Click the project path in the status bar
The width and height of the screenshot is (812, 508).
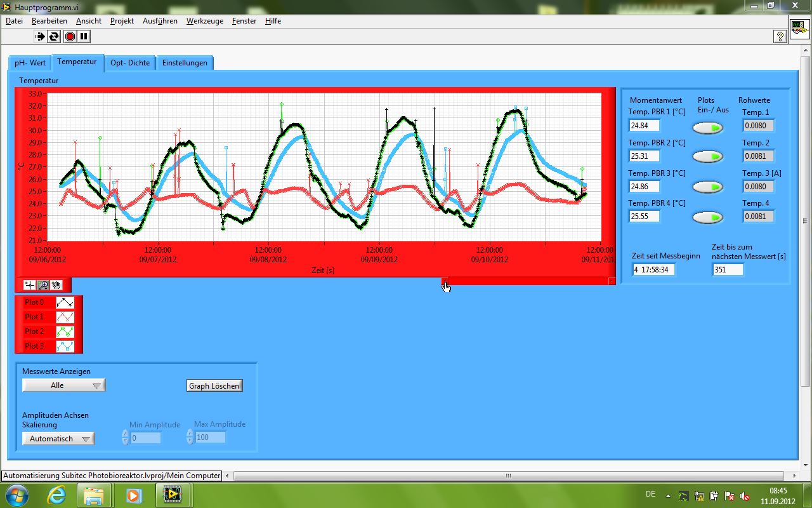112,476
